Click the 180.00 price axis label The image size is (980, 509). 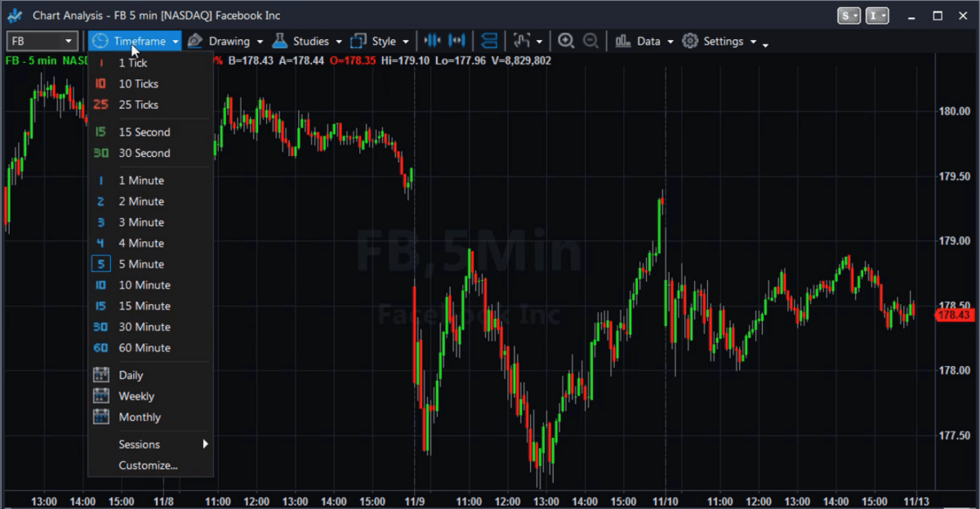tap(955, 112)
